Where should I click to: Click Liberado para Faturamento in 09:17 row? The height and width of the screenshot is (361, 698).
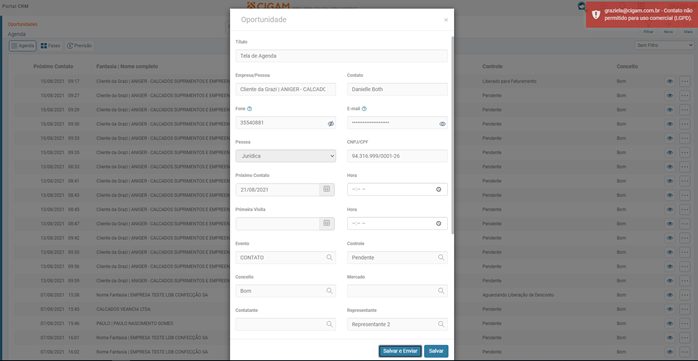click(509, 81)
